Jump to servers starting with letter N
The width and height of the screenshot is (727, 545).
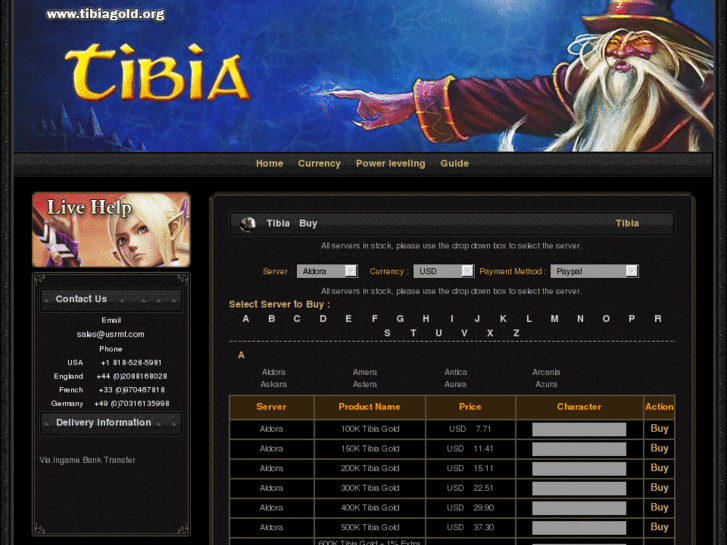point(580,319)
